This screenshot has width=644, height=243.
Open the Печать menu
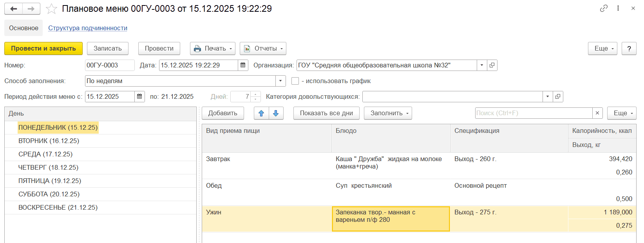pos(213,49)
